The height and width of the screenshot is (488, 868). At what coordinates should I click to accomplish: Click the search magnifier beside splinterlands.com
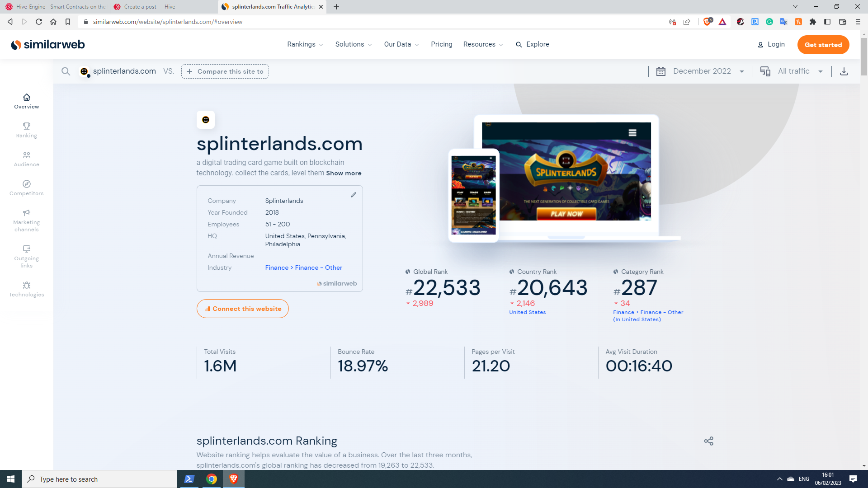66,71
